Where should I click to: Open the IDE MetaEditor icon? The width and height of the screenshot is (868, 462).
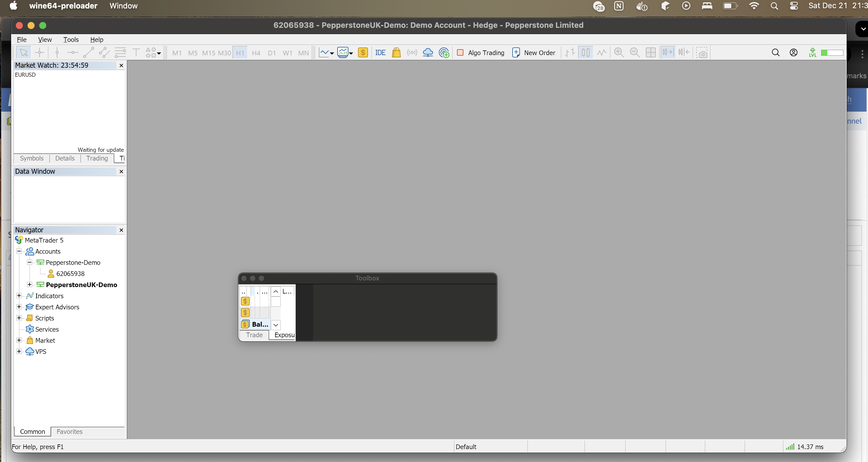380,53
